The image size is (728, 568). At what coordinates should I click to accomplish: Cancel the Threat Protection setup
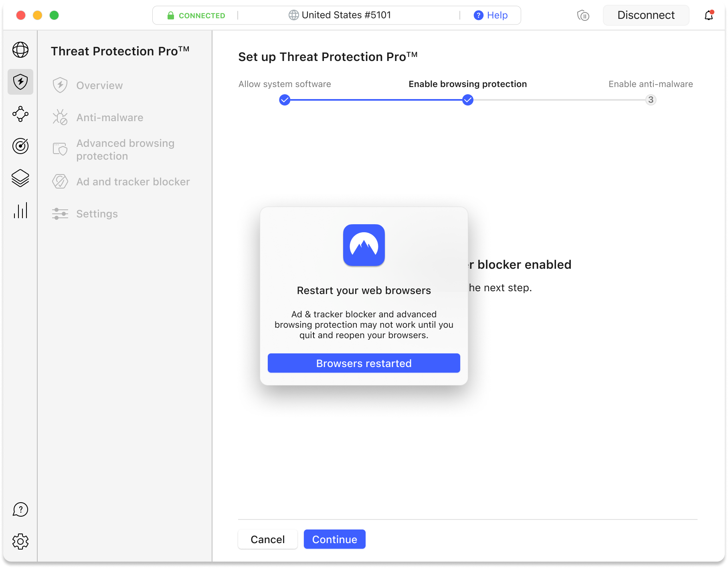[x=267, y=539]
